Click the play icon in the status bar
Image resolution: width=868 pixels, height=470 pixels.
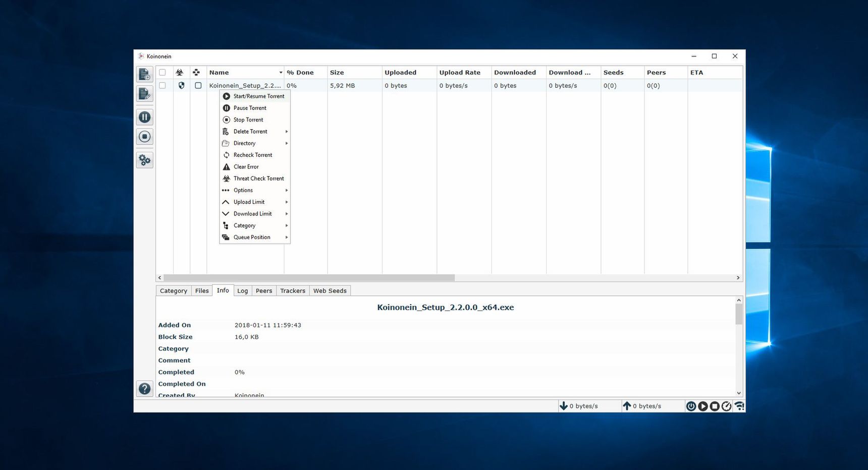pyautogui.click(x=703, y=406)
